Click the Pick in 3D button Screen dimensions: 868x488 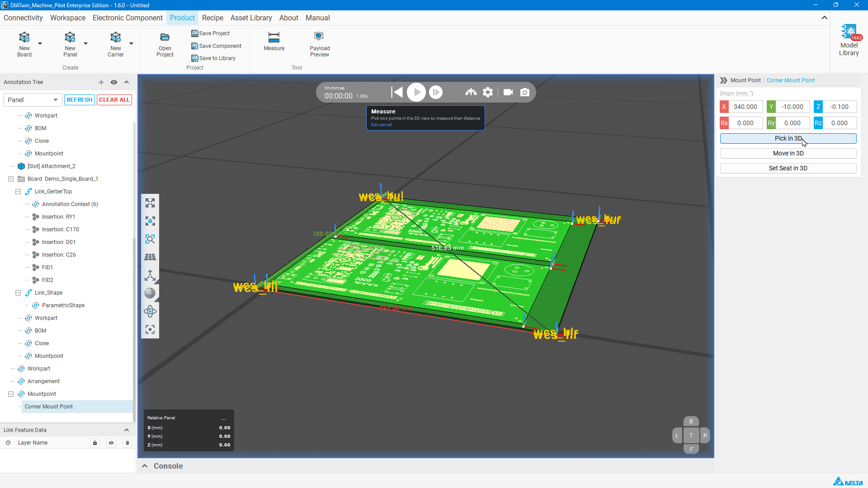788,138
